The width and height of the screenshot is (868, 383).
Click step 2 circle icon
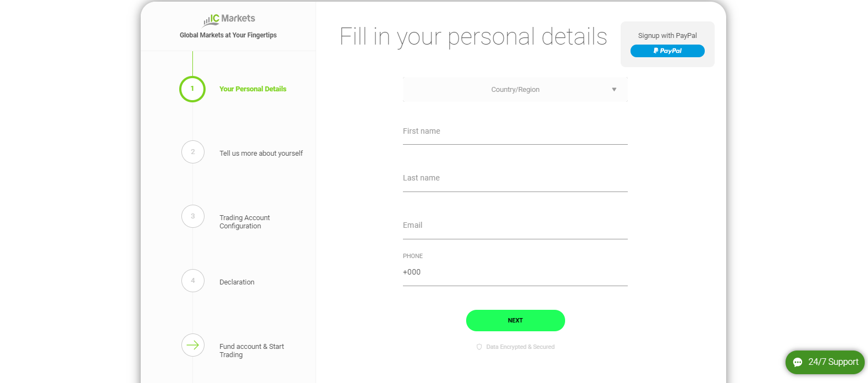click(x=193, y=152)
